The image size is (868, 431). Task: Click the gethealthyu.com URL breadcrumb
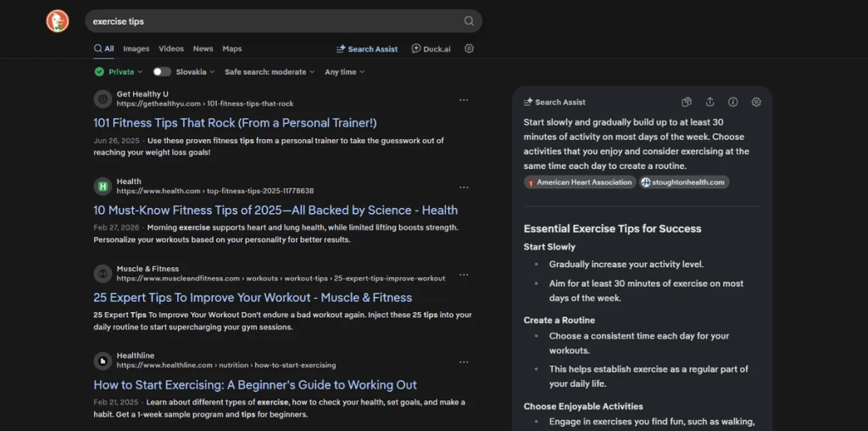pyautogui.click(x=205, y=104)
